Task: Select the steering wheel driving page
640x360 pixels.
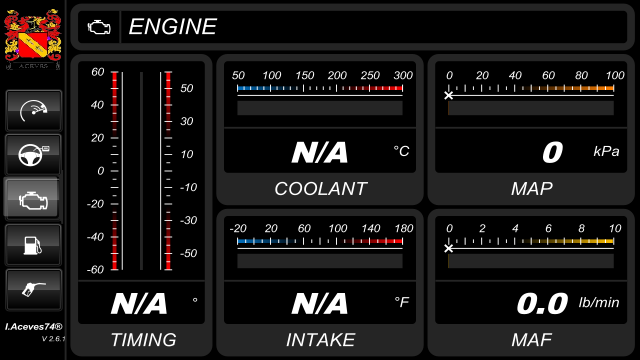Action: click(x=33, y=155)
